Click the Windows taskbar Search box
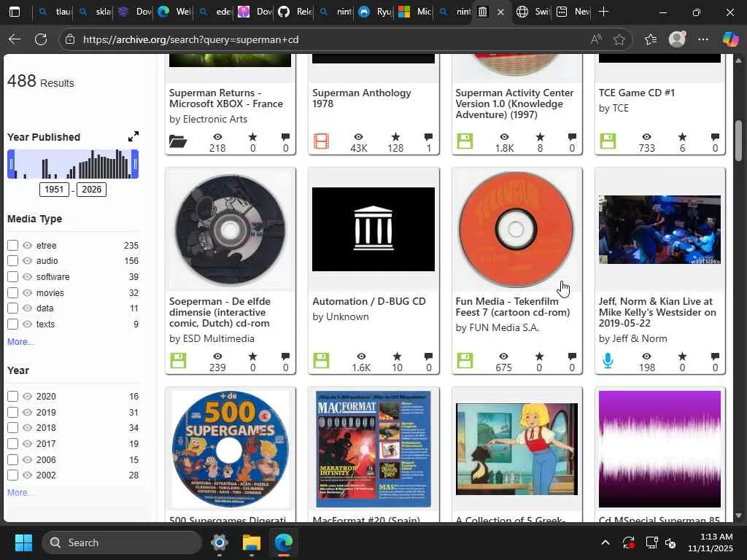 pyautogui.click(x=122, y=542)
